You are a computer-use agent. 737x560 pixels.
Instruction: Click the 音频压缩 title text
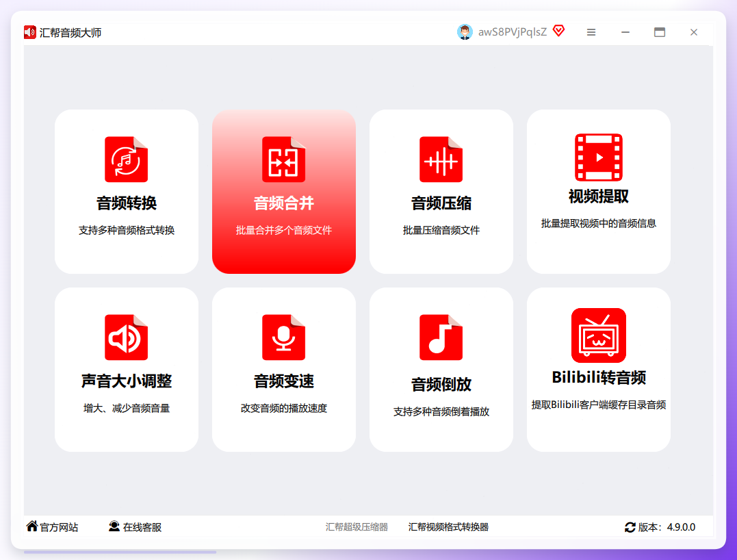(x=441, y=203)
